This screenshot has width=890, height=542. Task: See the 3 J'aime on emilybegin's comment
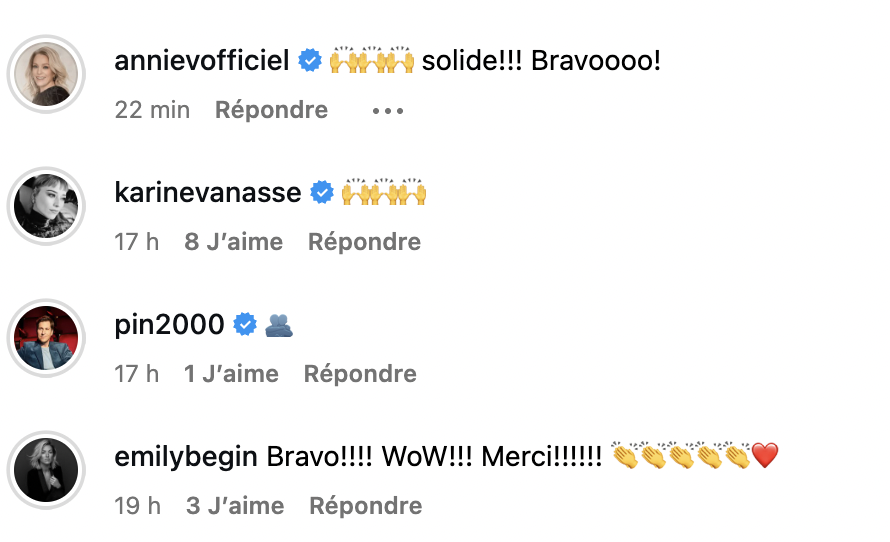pos(235,506)
